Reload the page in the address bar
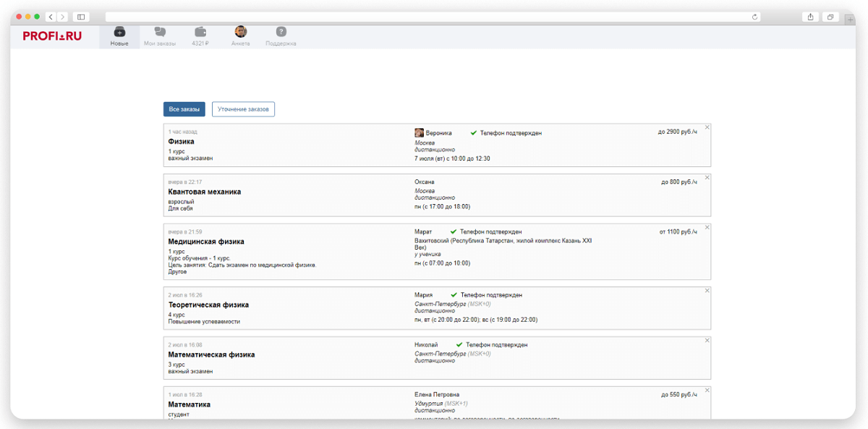 (755, 17)
